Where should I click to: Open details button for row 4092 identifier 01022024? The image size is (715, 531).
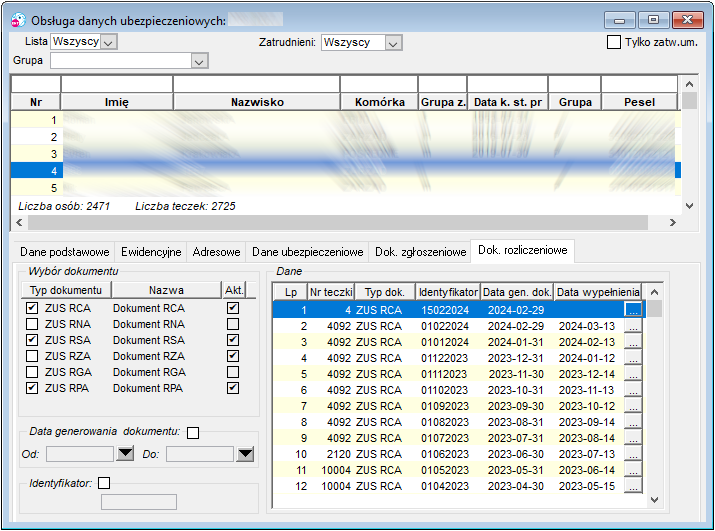point(633,326)
